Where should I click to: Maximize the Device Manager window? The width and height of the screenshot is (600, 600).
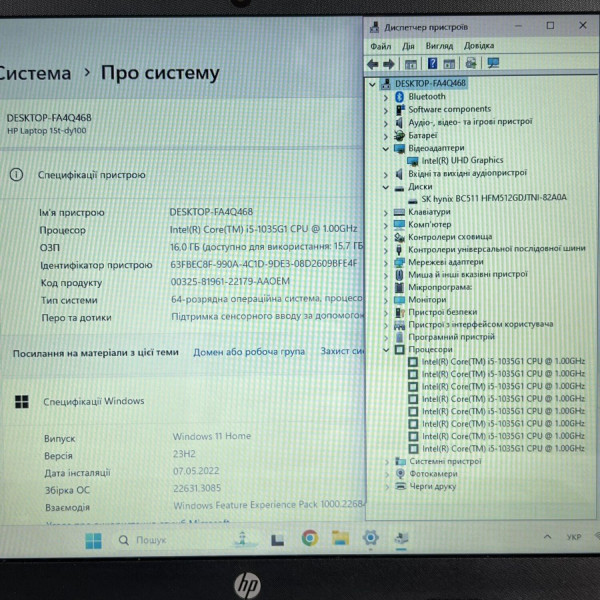(x=550, y=26)
